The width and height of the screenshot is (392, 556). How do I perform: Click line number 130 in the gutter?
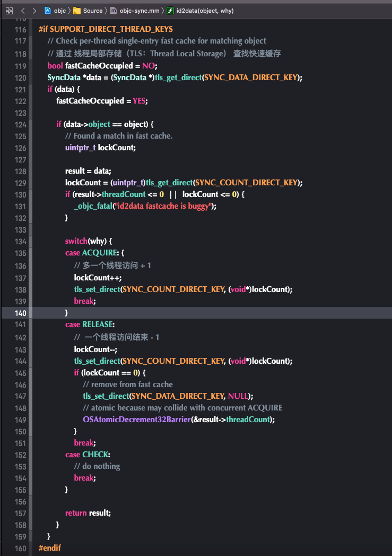[x=21, y=195]
